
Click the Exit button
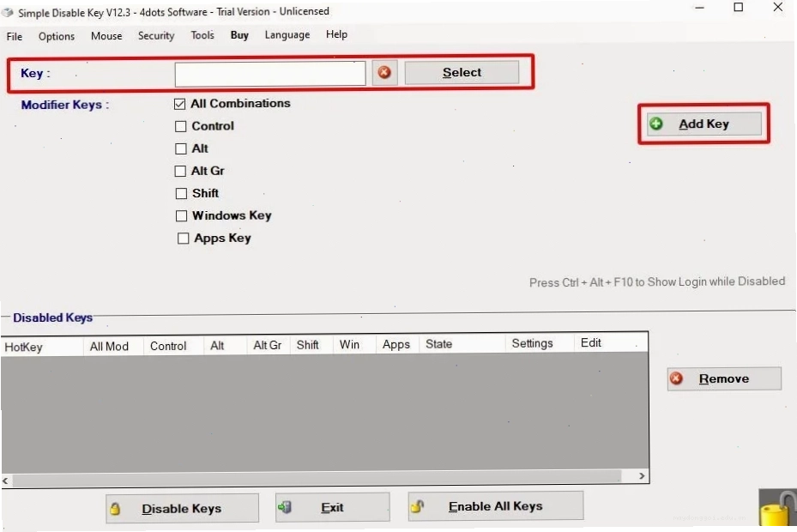(332, 507)
